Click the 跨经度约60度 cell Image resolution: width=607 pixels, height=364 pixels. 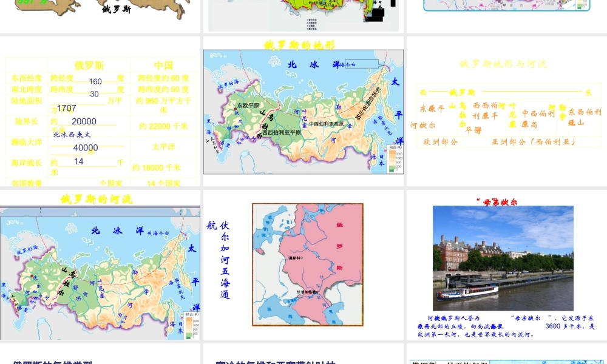pyautogui.click(x=163, y=78)
